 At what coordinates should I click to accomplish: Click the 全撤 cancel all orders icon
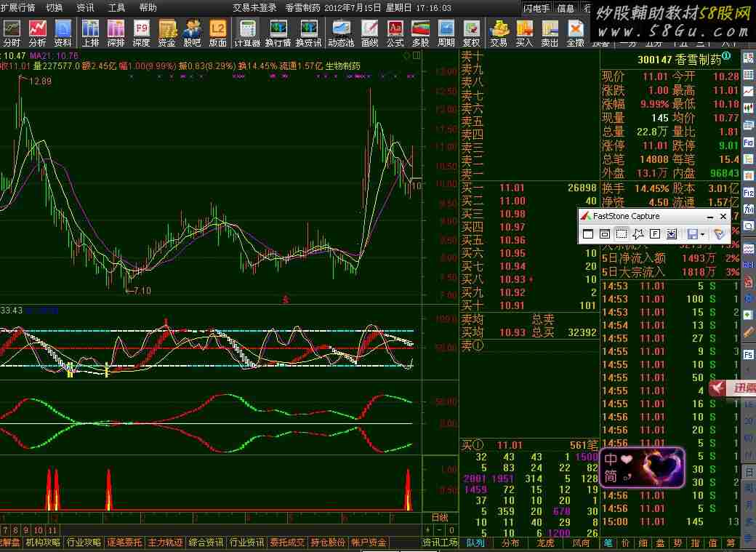[576, 32]
